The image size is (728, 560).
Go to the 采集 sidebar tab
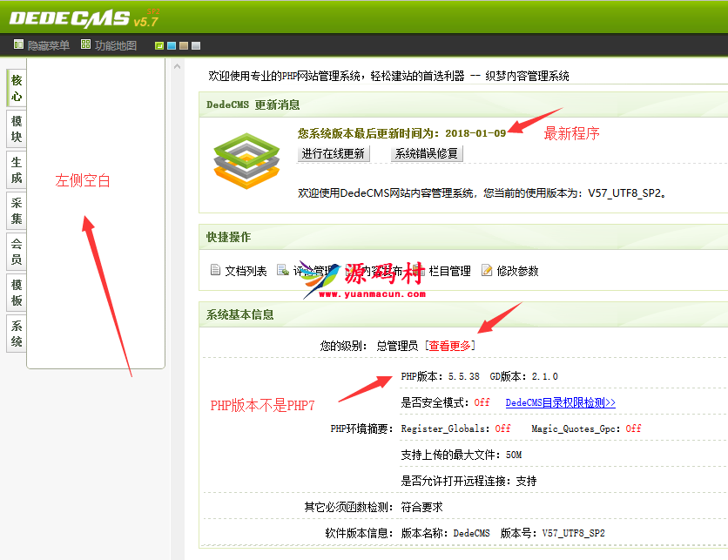[x=17, y=211]
